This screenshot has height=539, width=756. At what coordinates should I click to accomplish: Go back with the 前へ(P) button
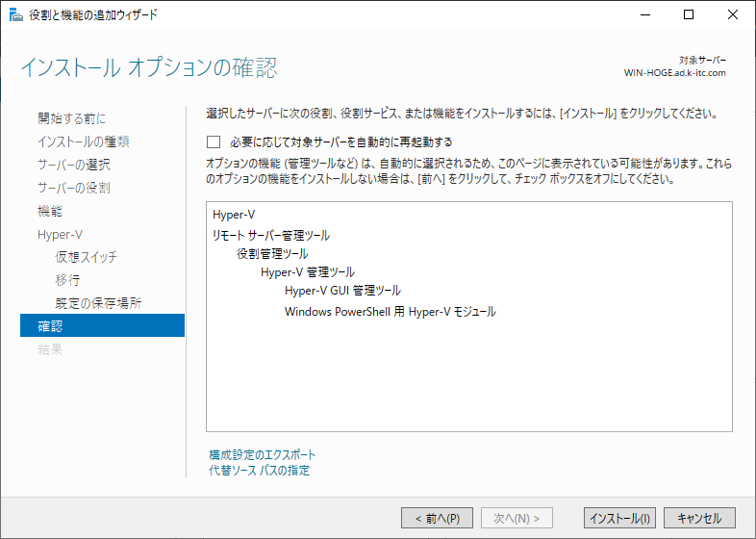tap(437, 518)
